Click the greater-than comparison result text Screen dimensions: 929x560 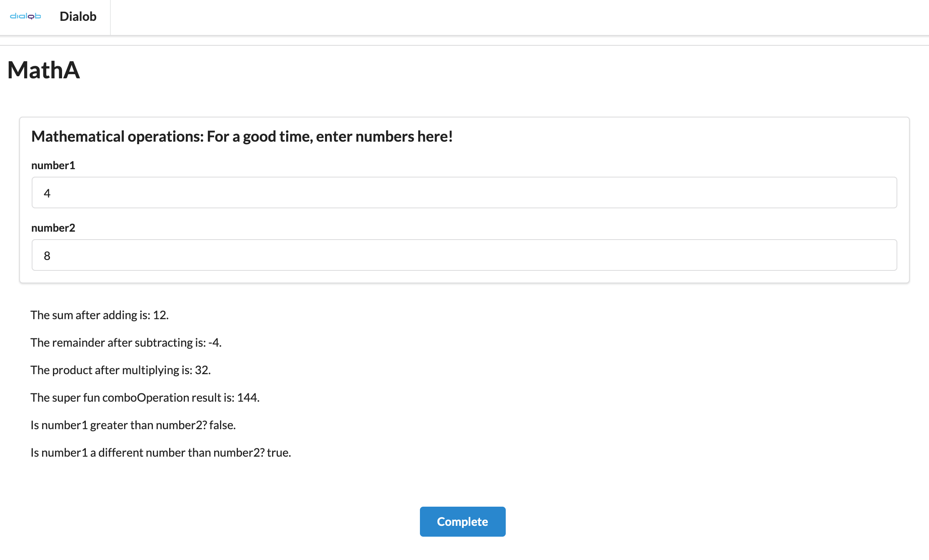pyautogui.click(x=133, y=425)
